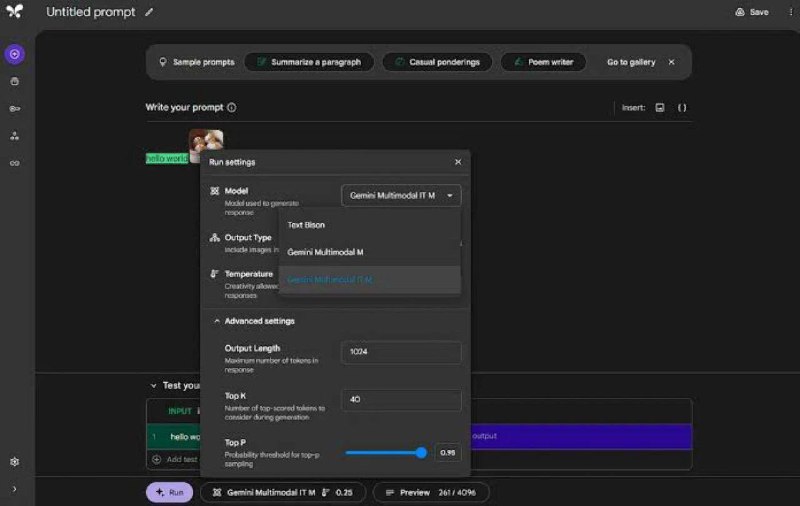Click the Run button
Screen dimensions: 800x506
[169, 492]
